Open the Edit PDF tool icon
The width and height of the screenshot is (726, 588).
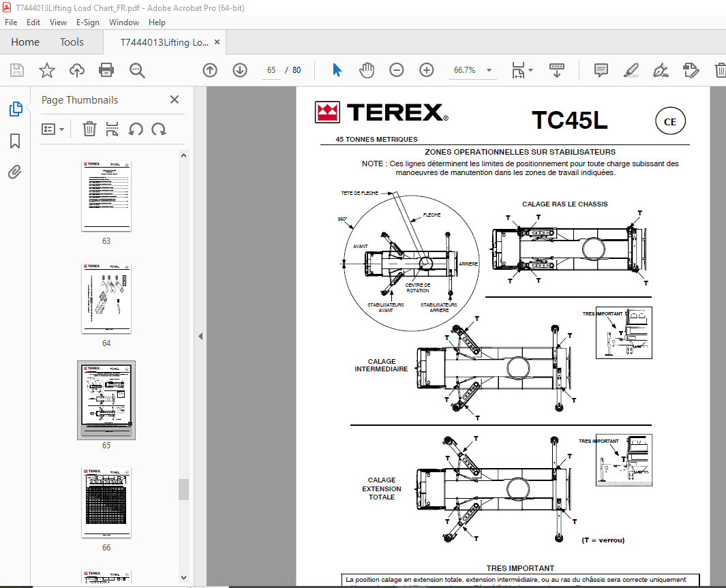pos(691,70)
